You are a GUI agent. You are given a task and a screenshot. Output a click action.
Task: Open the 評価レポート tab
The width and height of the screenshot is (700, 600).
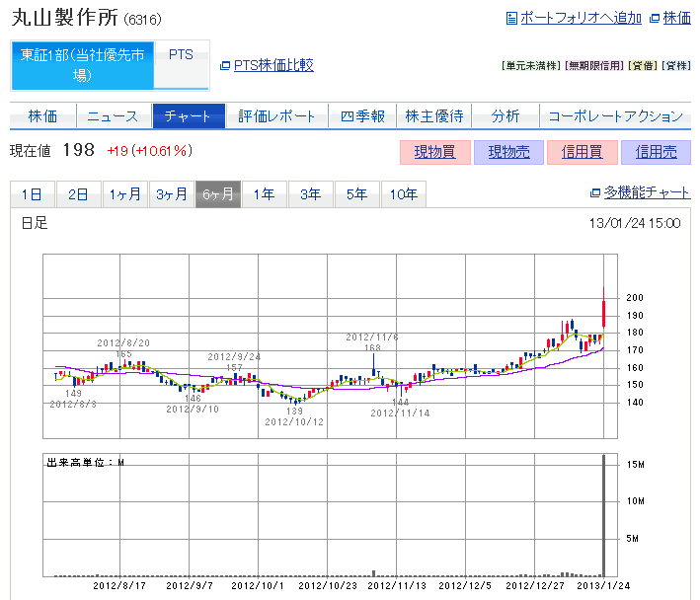pyautogui.click(x=277, y=116)
